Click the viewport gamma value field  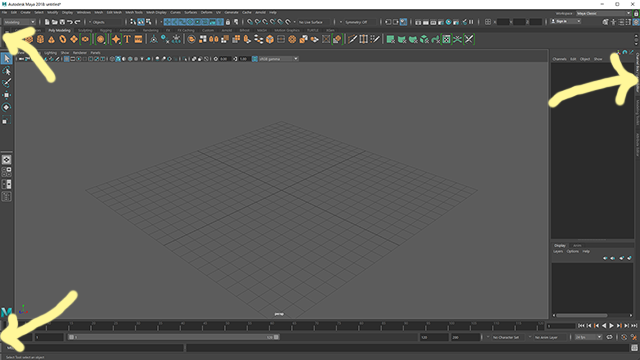(244, 59)
